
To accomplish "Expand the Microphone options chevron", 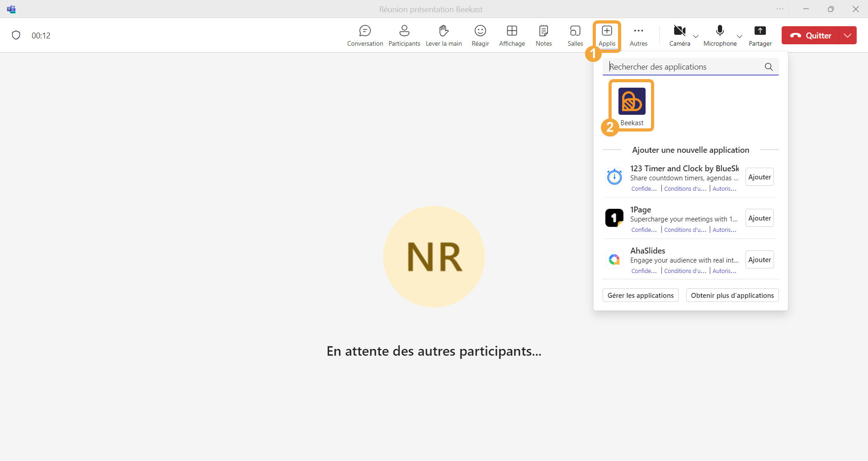I will (x=740, y=37).
